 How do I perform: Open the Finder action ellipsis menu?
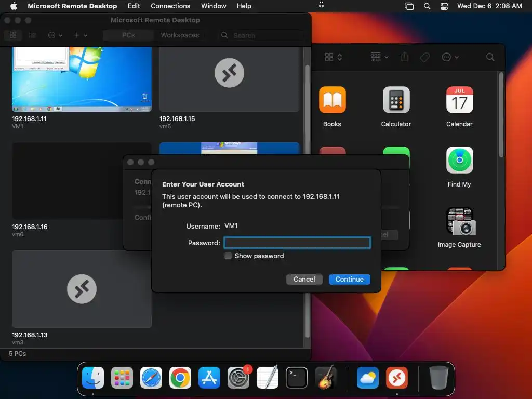coord(450,57)
